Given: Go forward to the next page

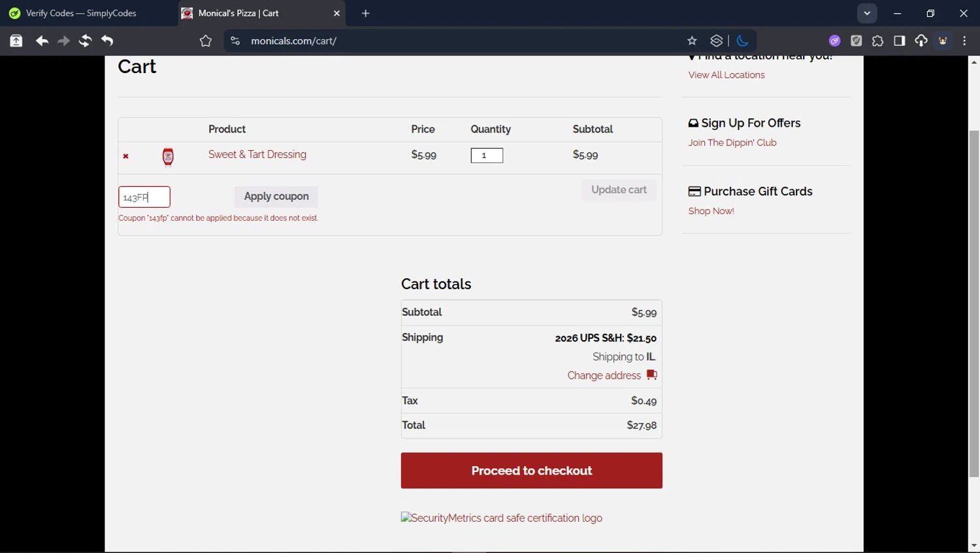Looking at the screenshot, I should 63,41.
